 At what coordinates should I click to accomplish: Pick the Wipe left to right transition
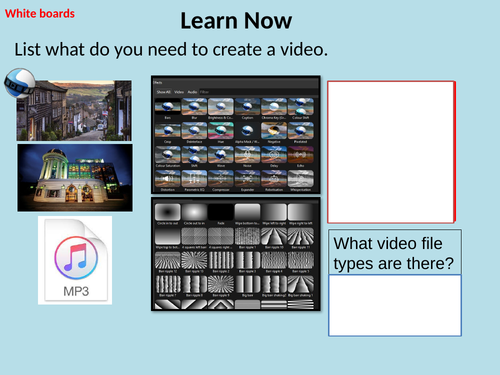[274, 212]
